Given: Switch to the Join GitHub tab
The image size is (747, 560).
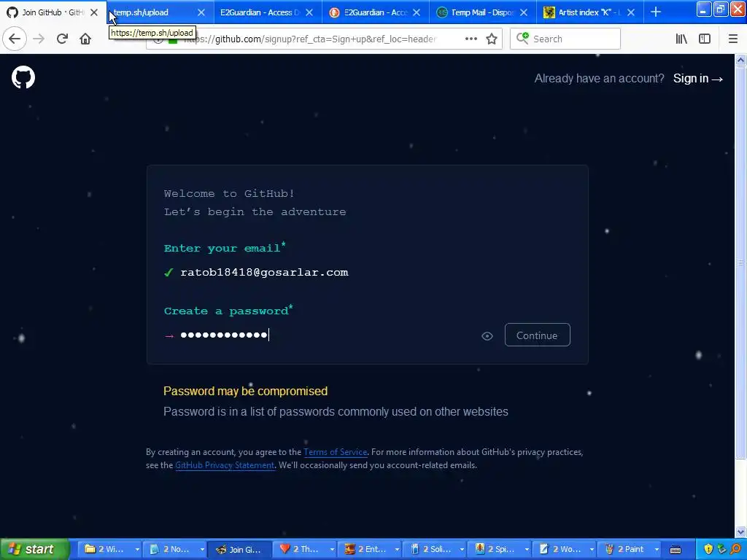Looking at the screenshot, I should click(53, 12).
